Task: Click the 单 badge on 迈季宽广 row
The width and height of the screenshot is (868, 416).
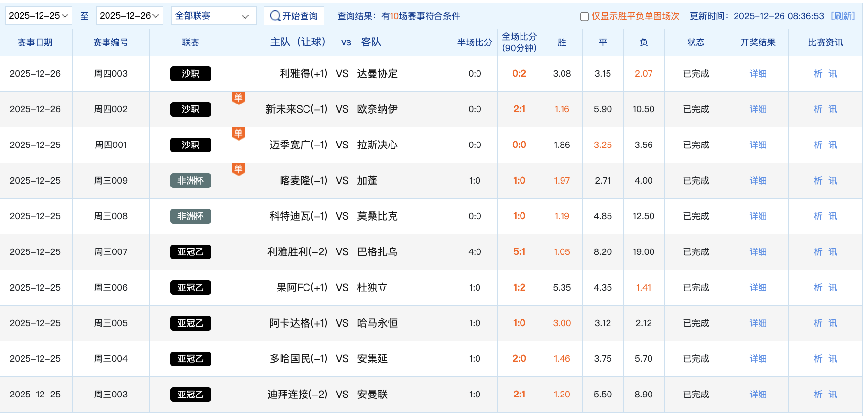Action: [x=239, y=134]
